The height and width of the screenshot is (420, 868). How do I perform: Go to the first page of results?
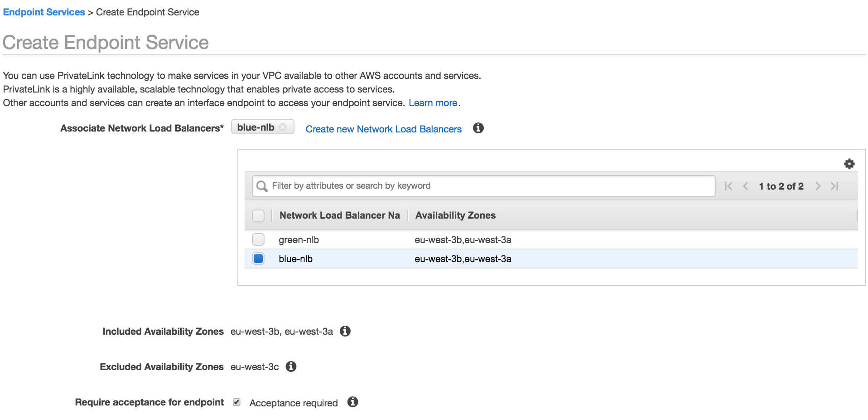(x=728, y=186)
